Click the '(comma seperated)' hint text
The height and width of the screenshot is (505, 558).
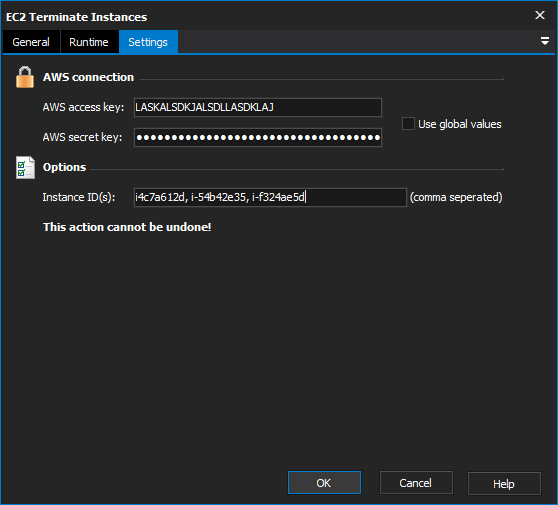pos(456,197)
